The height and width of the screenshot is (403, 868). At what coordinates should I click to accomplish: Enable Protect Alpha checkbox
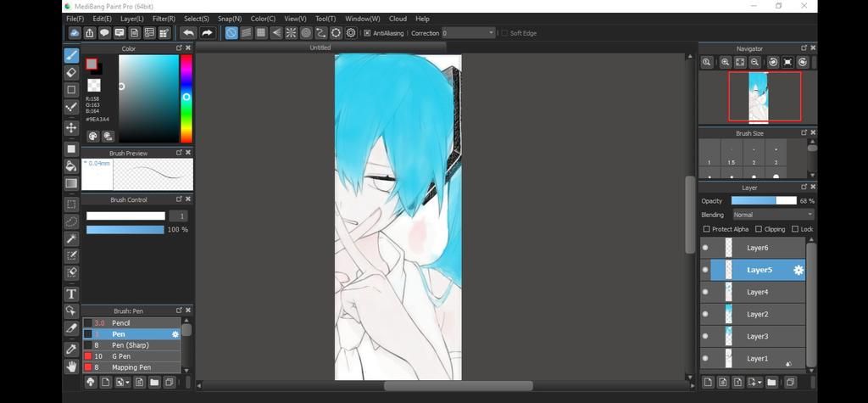point(706,229)
